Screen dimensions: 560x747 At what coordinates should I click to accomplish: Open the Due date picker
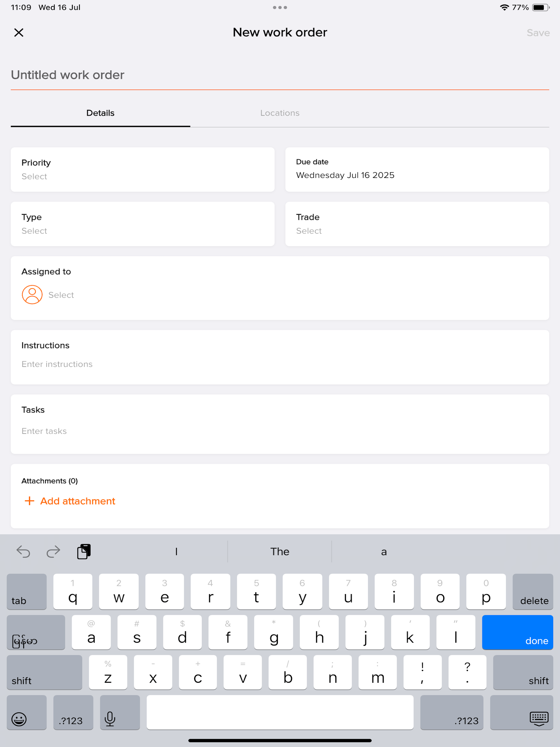[417, 170]
